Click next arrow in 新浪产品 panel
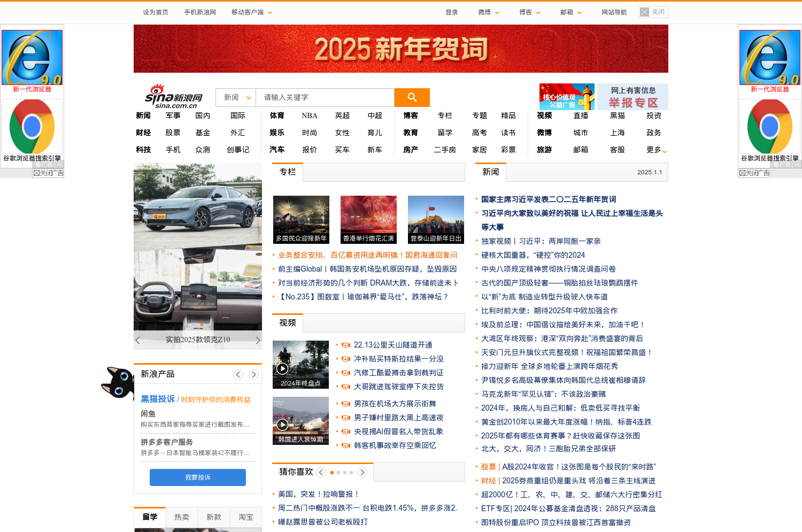Screen dimensions: 802x532 (253, 375)
